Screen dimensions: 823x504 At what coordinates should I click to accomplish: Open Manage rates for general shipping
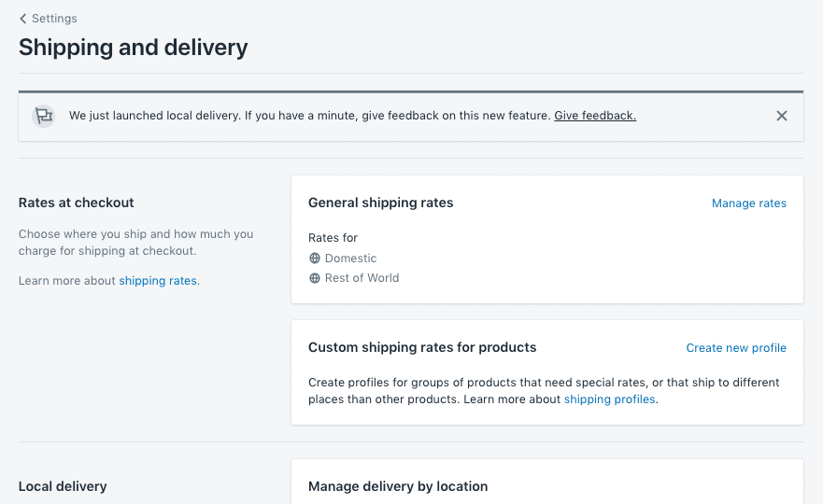point(748,203)
